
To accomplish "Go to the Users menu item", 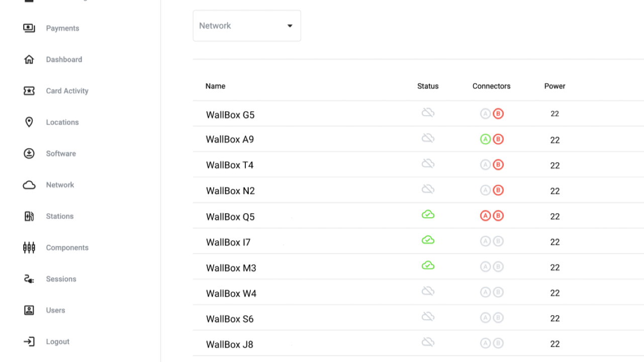I will pyautogui.click(x=55, y=310).
